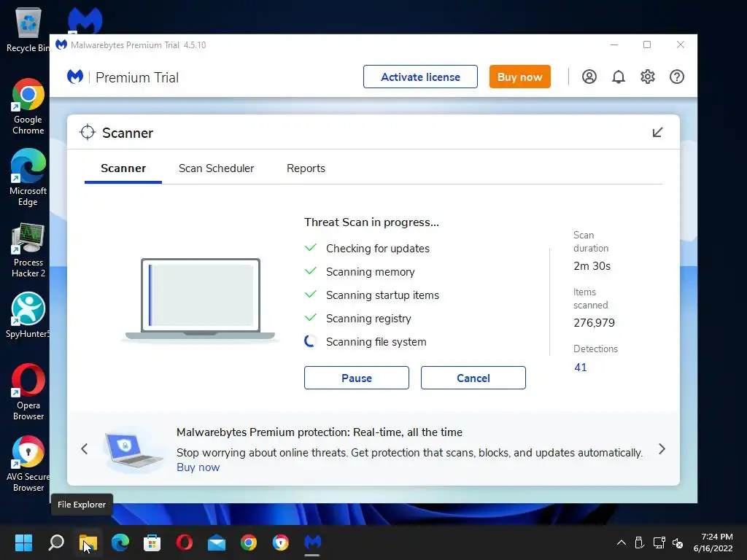
Task: Open AVG Secure Browser desktop shortcut
Action: point(28,464)
